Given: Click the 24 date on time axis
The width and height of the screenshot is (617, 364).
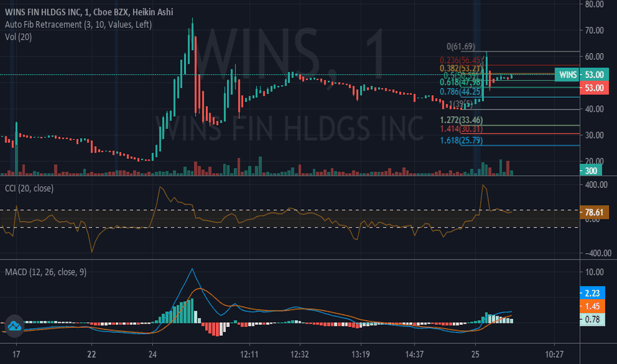Looking at the screenshot, I should click(153, 355).
